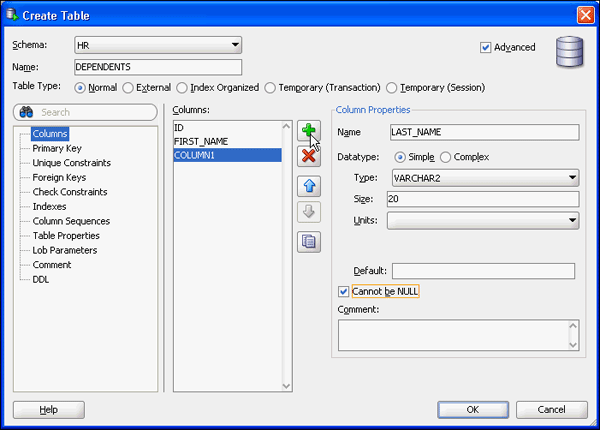Screen dimensions: 600x430
Task: Open the Foreign Keys section
Action: [x=59, y=178]
